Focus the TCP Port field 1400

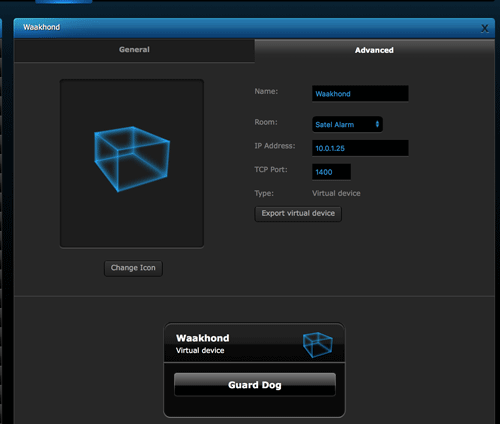tap(331, 172)
